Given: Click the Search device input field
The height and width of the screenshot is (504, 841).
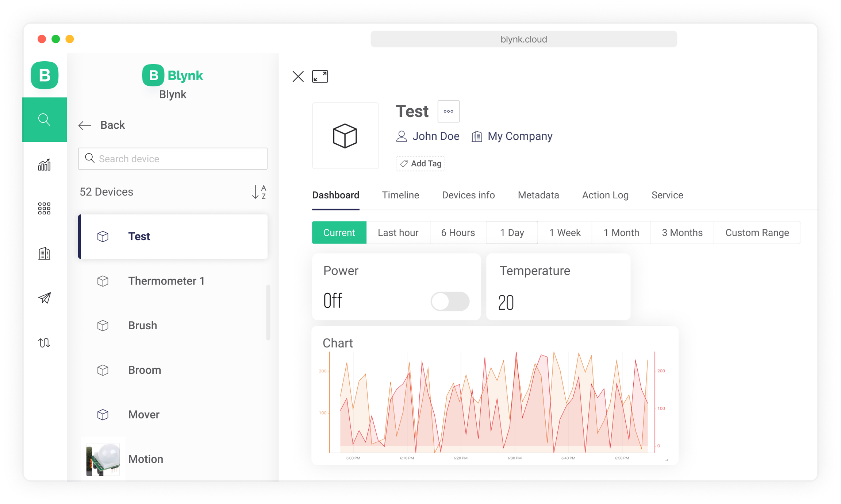Looking at the screenshot, I should 173,159.
